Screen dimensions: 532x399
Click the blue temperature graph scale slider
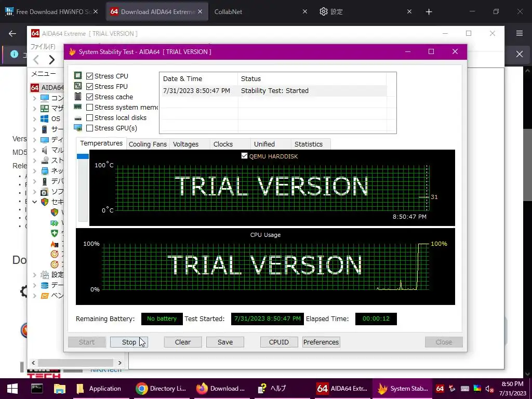(83, 156)
